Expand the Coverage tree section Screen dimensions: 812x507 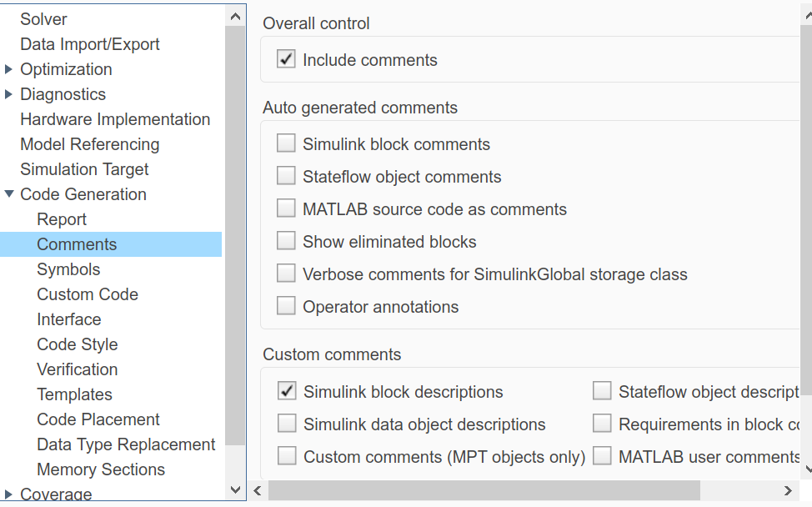(x=8, y=493)
